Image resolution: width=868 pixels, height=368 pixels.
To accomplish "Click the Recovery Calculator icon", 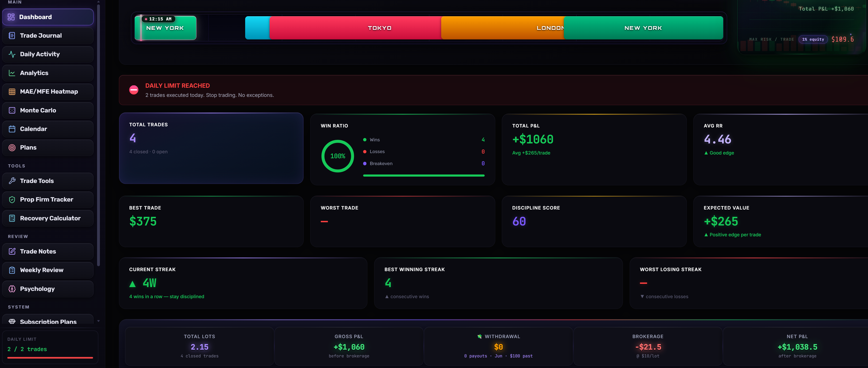I will tap(12, 218).
